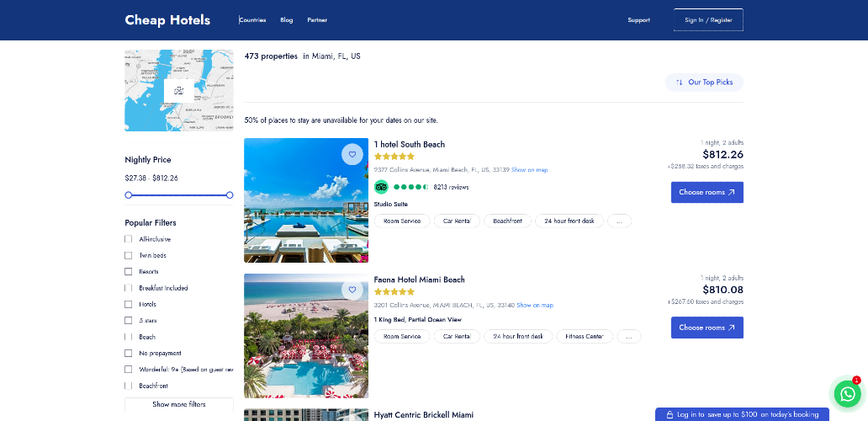This screenshot has height=421, width=868.
Task: Click the login savings banner
Action: click(743, 414)
